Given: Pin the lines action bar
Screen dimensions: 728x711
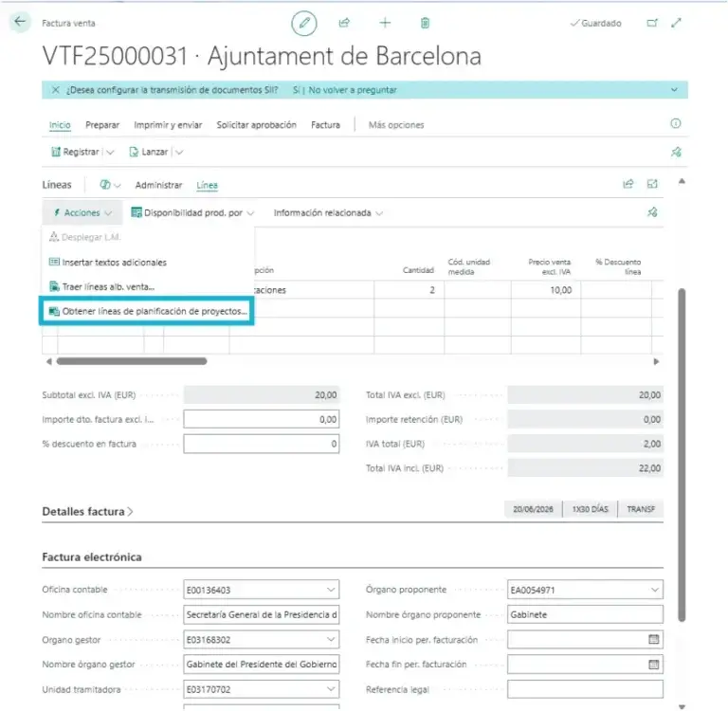Looking at the screenshot, I should 652,212.
